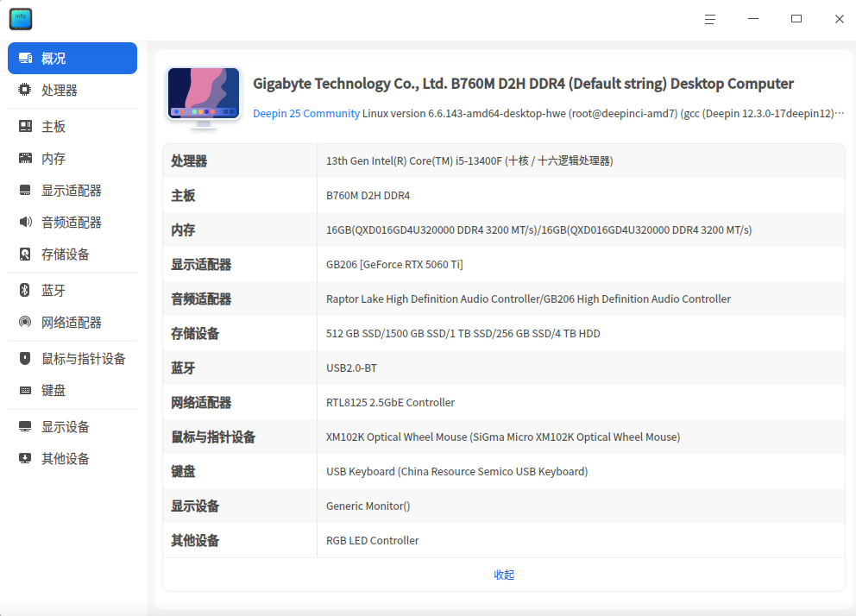856x616 pixels.
Task: Click the Device Manager app icon in title bar
Action: point(21,19)
